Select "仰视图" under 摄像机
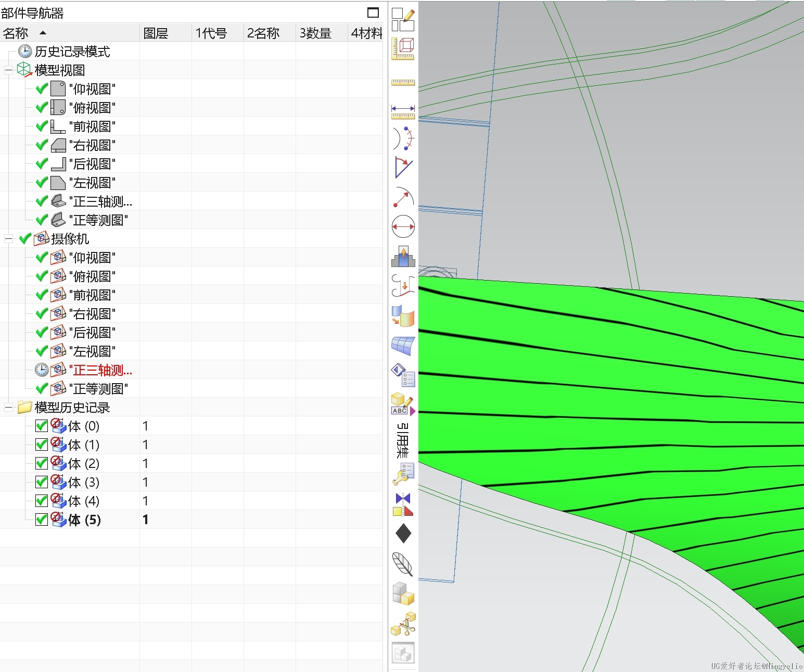This screenshot has height=672, width=804. click(92, 258)
